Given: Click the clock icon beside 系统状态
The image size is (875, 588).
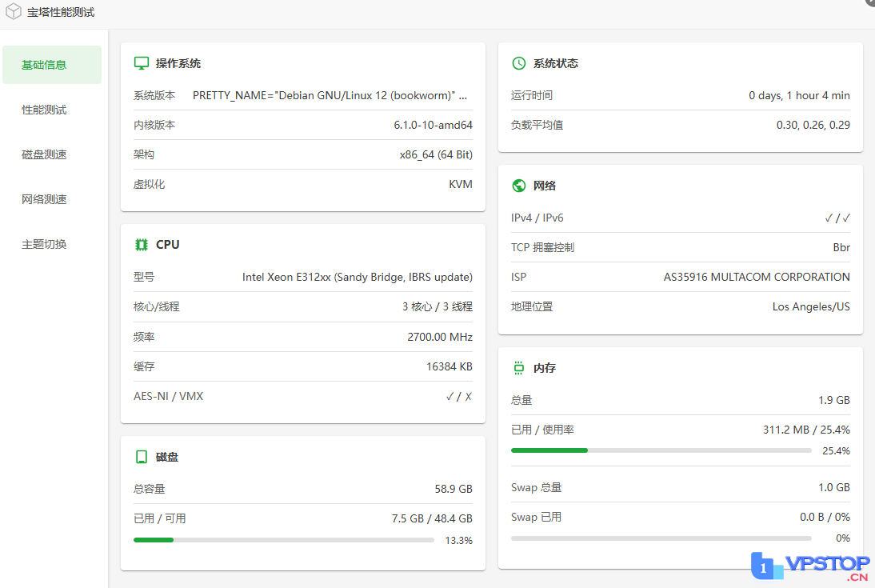Looking at the screenshot, I should click(519, 63).
